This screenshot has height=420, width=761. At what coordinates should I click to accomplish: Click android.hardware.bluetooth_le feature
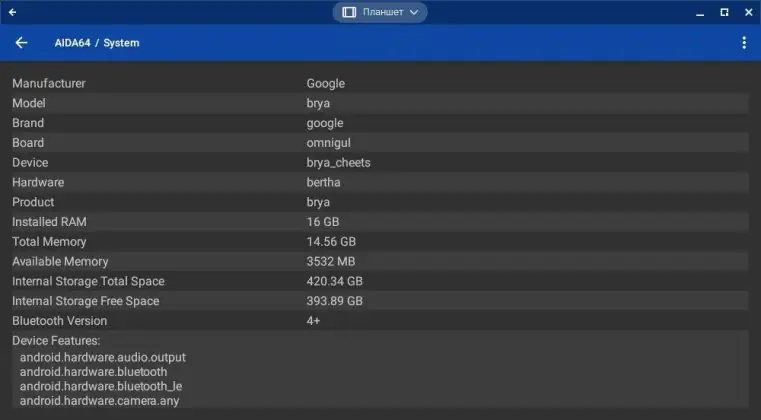pyautogui.click(x=101, y=386)
